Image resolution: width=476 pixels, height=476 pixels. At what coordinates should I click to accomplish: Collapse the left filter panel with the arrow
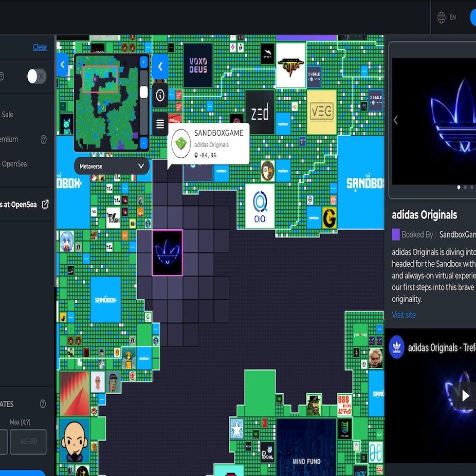[x=62, y=65]
